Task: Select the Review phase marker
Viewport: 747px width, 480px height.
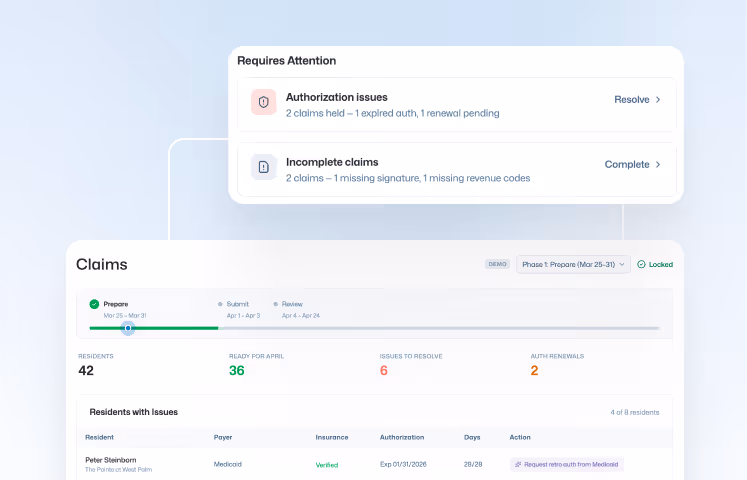Action: [275, 304]
